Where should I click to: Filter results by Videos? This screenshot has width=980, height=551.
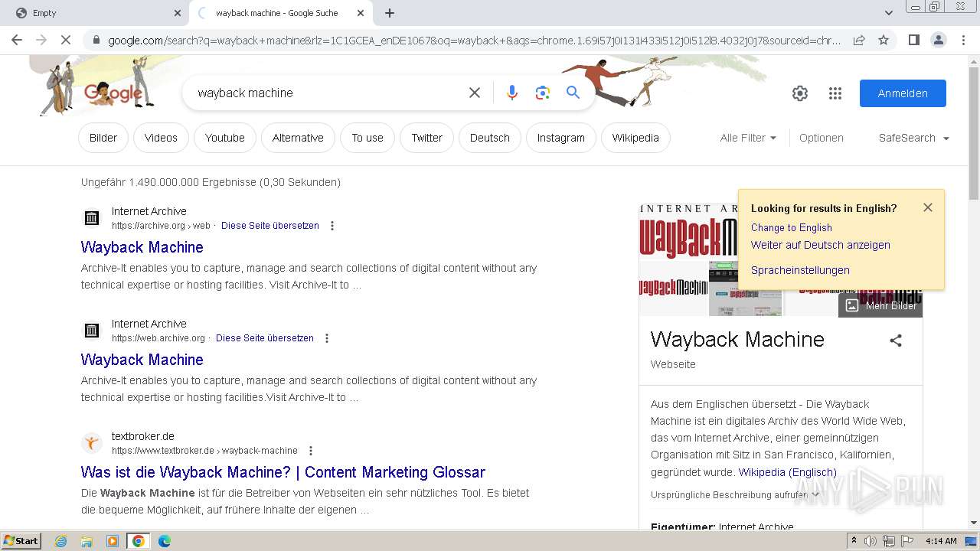[x=161, y=138]
